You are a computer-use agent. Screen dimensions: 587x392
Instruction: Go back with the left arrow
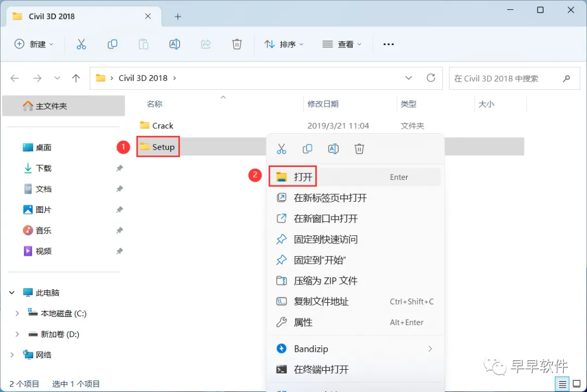pos(15,78)
